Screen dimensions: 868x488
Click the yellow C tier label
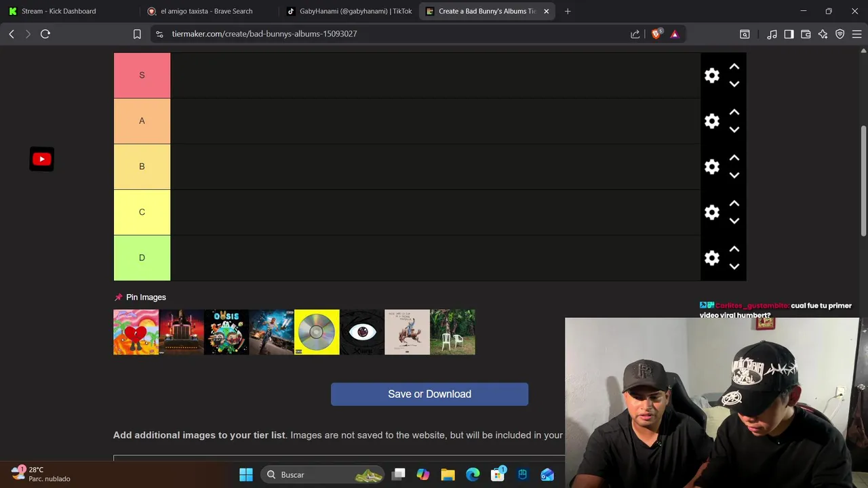click(x=142, y=212)
